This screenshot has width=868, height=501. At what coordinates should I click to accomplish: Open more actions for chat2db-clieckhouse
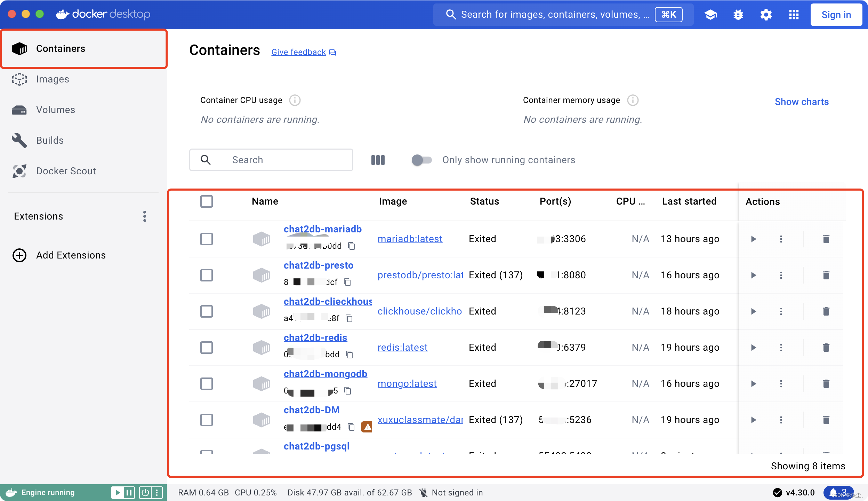click(x=781, y=311)
